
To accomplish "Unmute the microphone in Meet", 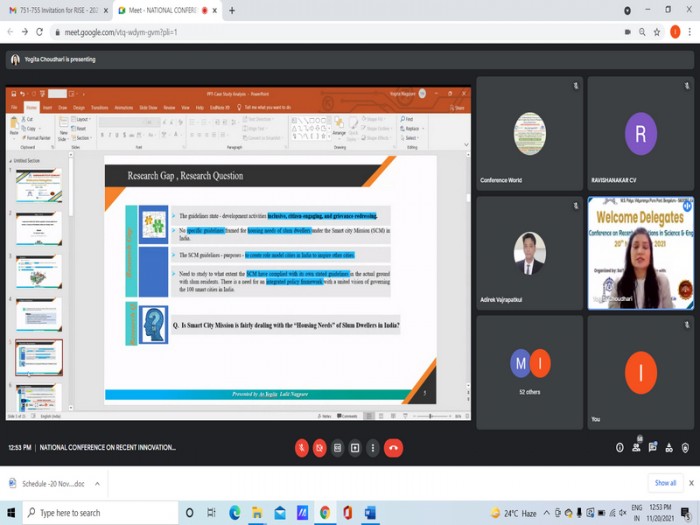I will coord(302,448).
